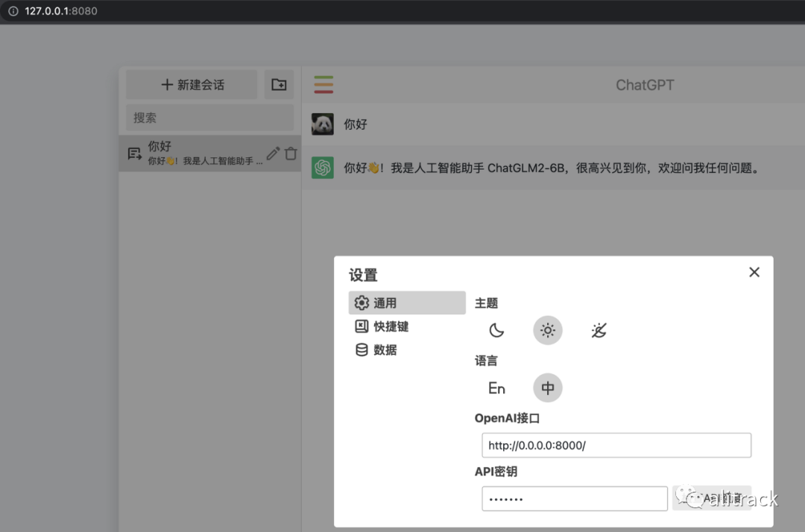This screenshot has height=532, width=805.
Task: Click the assistant reply mentioning ChatGLM2-6B
Action: coord(553,168)
